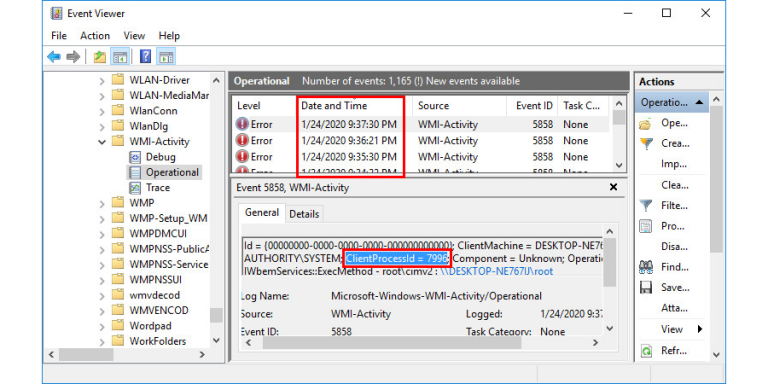Click the Find binoculars icon
768x384 pixels.
click(646, 267)
